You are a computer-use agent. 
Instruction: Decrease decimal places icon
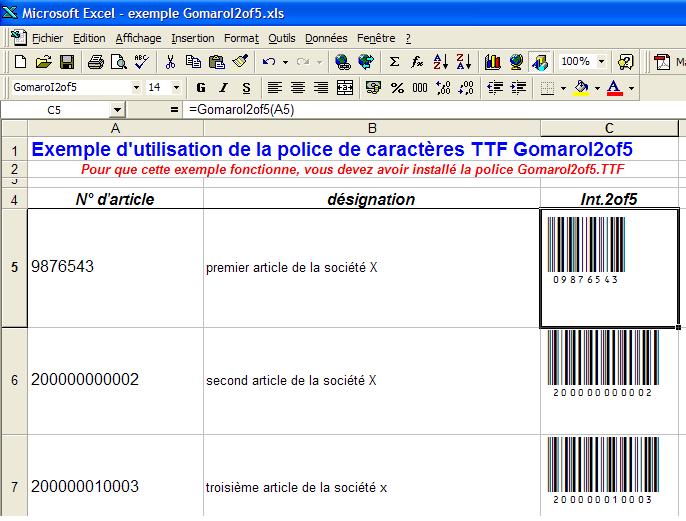point(466,88)
